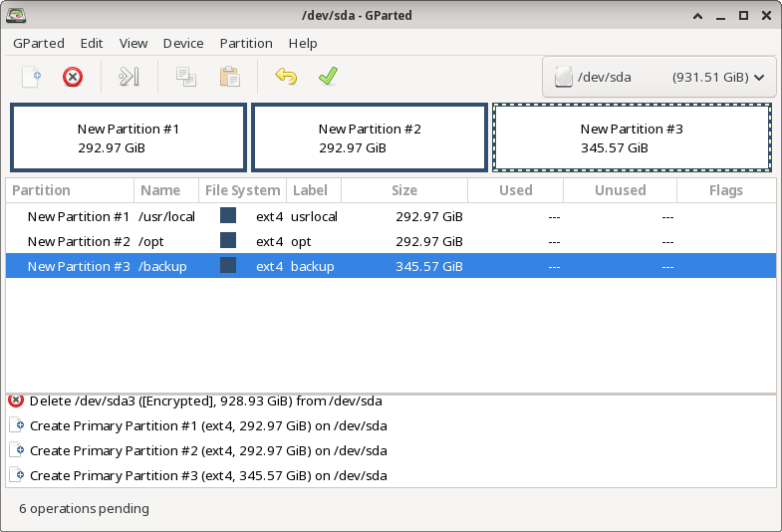782x532 pixels.
Task: Click the GParted app icon in title bar
Action: [x=16, y=16]
